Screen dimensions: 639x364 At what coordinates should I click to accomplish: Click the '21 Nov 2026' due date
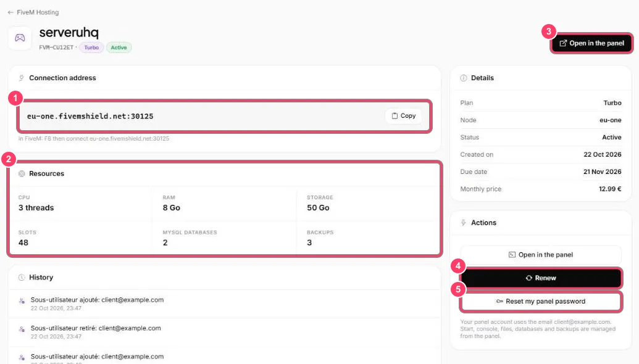click(603, 172)
